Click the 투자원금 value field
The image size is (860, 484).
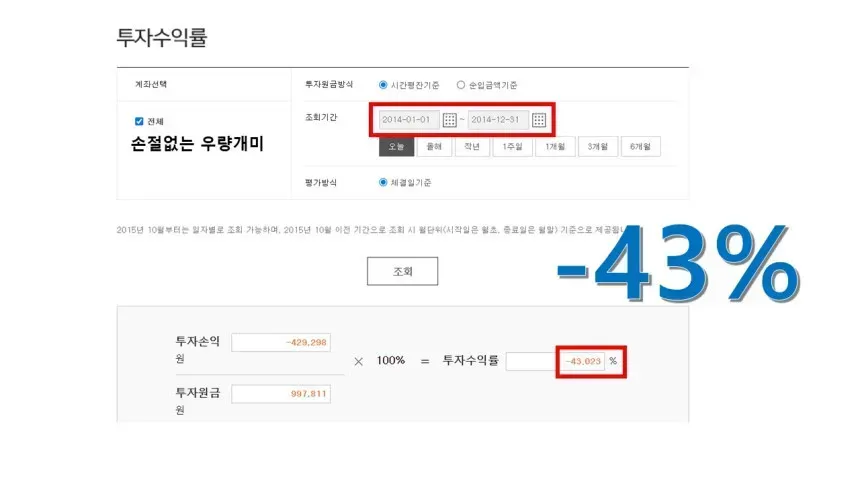point(281,394)
